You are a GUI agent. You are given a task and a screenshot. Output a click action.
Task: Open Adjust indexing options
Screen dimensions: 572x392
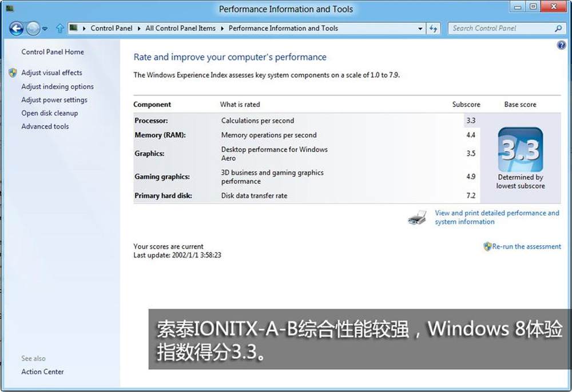point(57,86)
